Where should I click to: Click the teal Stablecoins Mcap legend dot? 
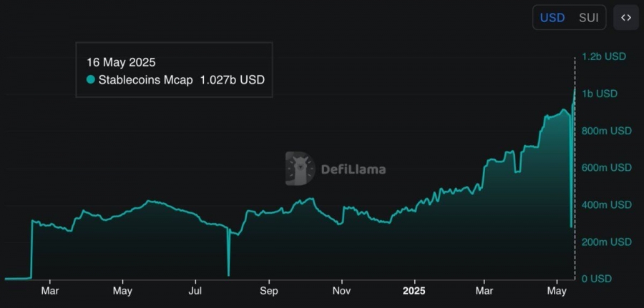click(x=91, y=79)
